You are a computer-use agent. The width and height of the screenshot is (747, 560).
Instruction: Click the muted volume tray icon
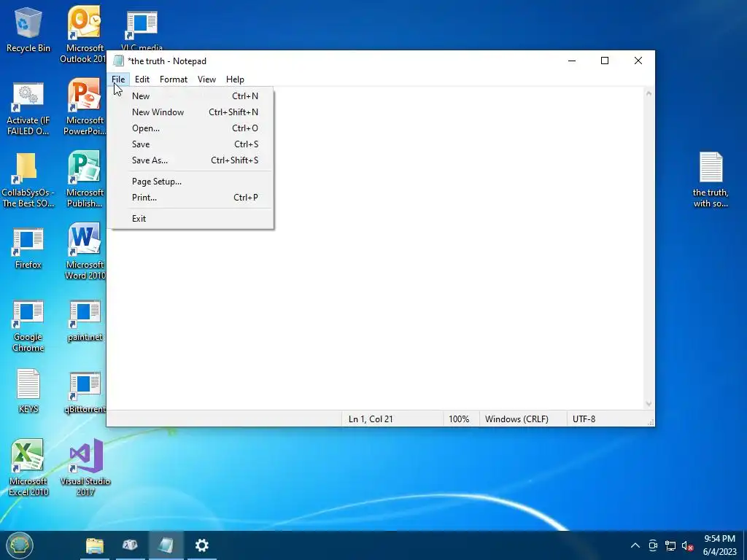pyautogui.click(x=687, y=545)
